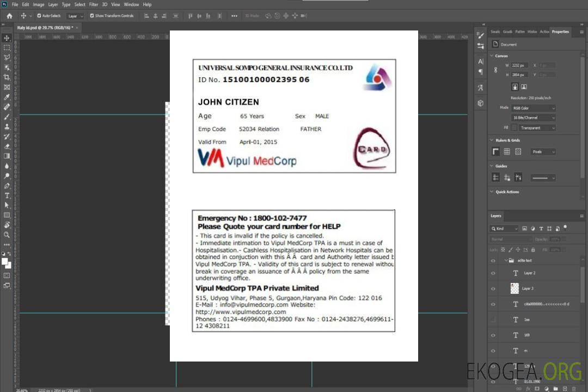
Task: Click the foreground color swatch
Action: [5, 262]
